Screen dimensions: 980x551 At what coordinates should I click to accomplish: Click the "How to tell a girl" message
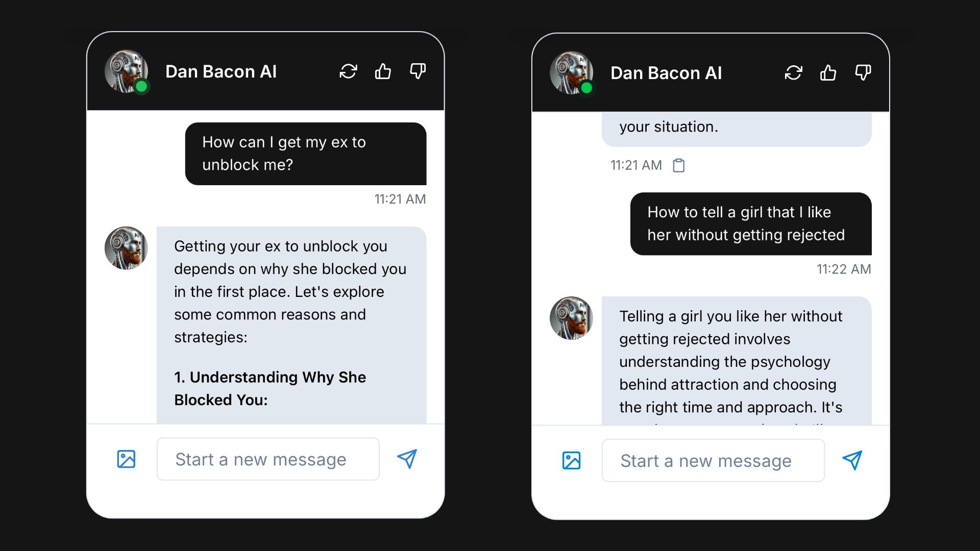[750, 223]
